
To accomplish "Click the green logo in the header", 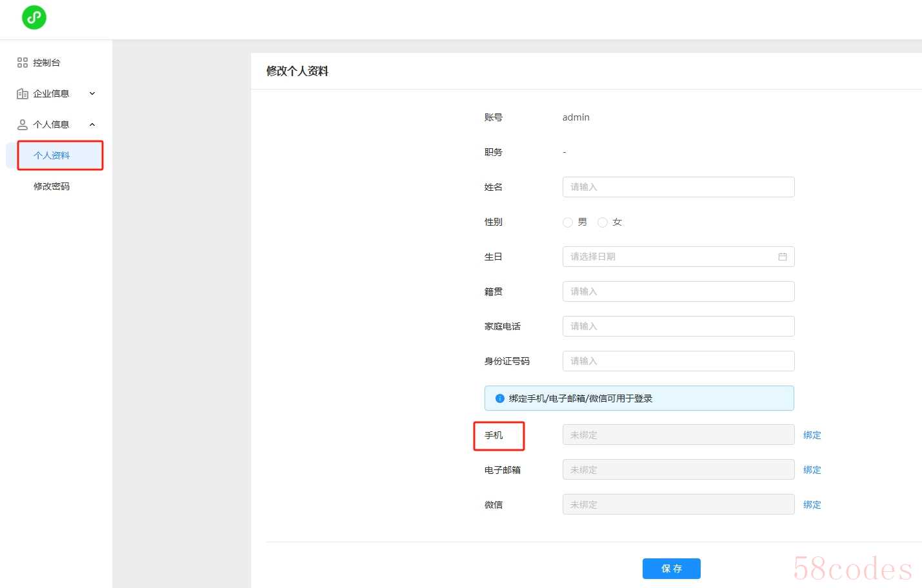I will click(34, 17).
